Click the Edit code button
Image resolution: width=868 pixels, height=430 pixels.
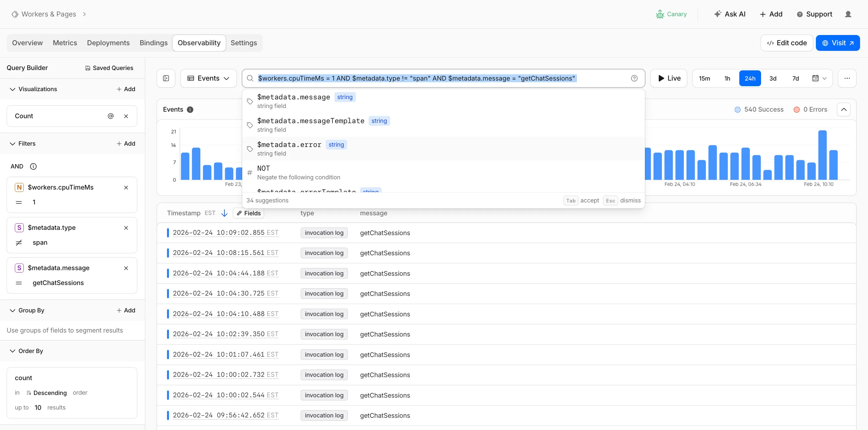(786, 43)
